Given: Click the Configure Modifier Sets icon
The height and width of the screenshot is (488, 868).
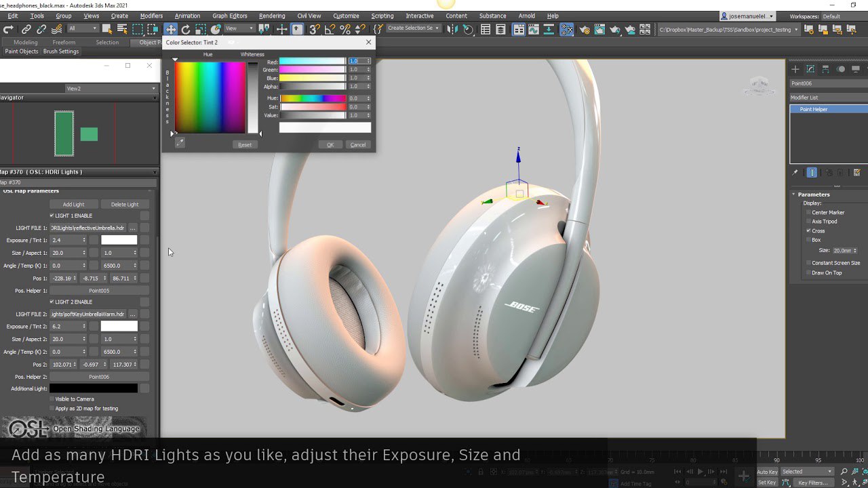Looking at the screenshot, I should click(x=857, y=173).
